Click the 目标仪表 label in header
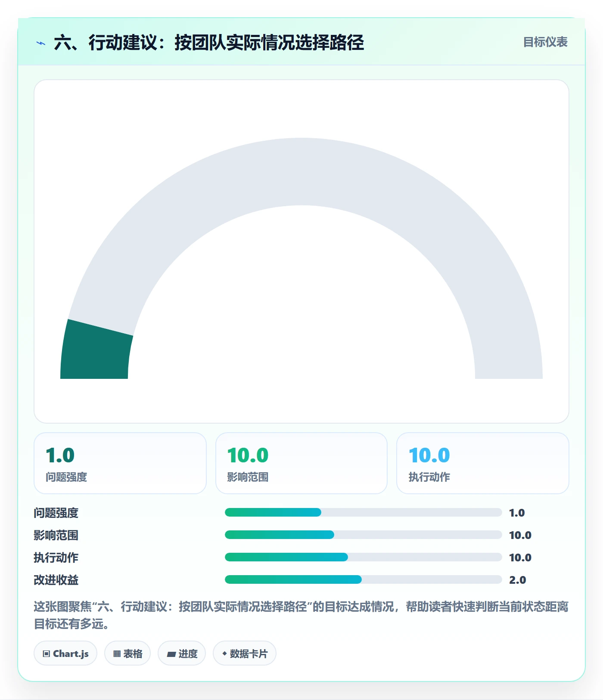Viewport: 603px width, 700px height. (x=545, y=42)
